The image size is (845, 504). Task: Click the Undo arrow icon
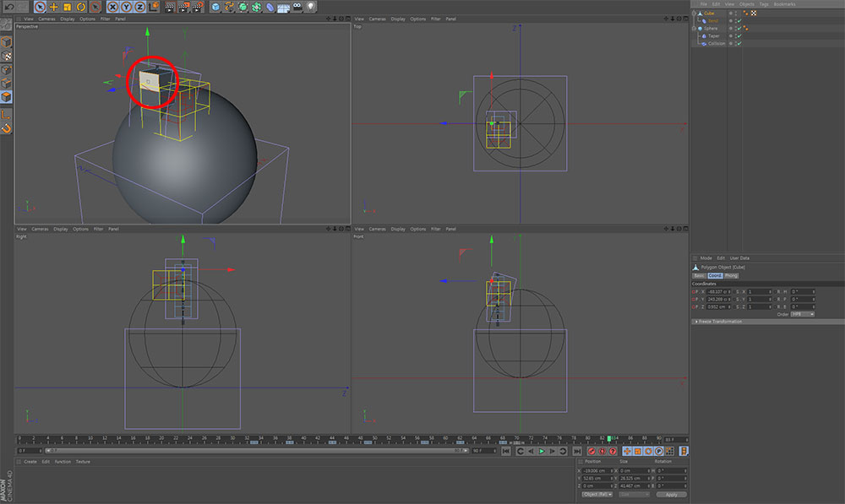(x=8, y=7)
